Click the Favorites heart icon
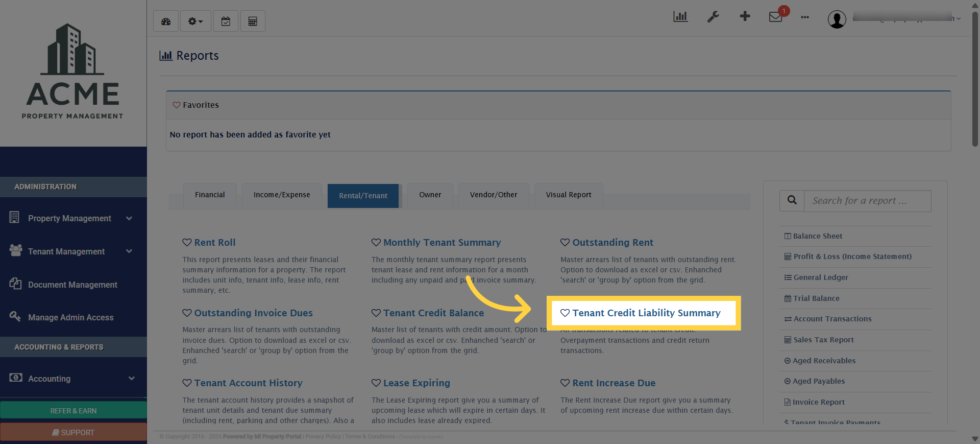 point(177,105)
